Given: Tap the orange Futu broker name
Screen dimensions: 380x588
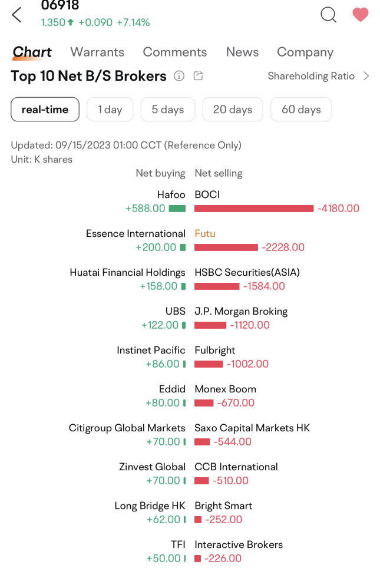Looking at the screenshot, I should pyautogui.click(x=205, y=234).
